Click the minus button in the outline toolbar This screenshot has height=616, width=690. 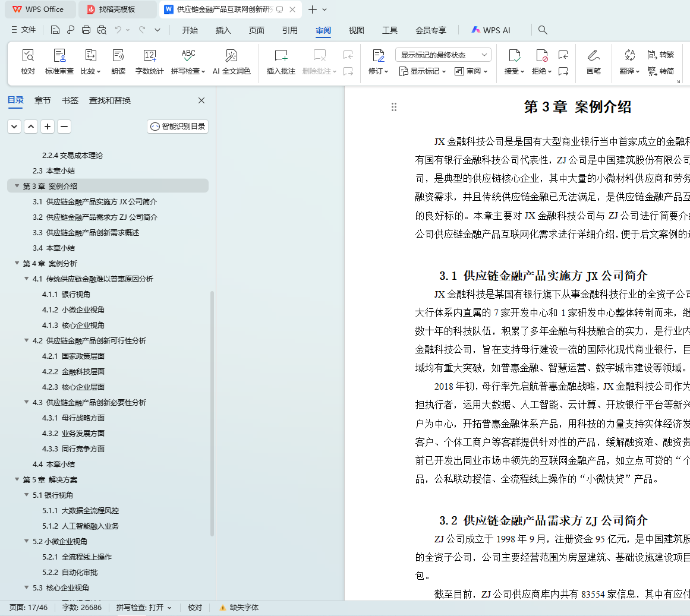pyautogui.click(x=64, y=127)
